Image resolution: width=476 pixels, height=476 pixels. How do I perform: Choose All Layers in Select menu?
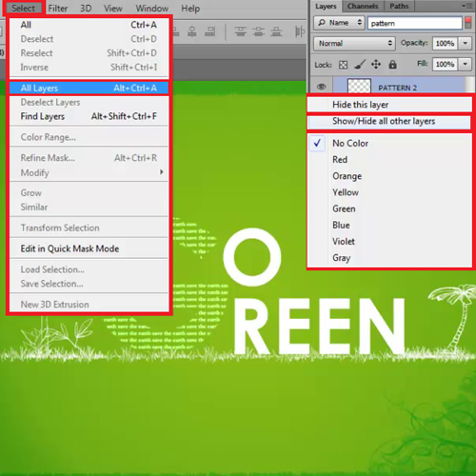(89, 88)
